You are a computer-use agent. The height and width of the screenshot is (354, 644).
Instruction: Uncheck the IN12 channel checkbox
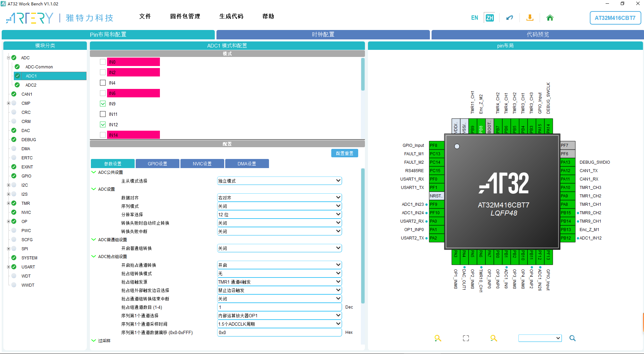(103, 125)
